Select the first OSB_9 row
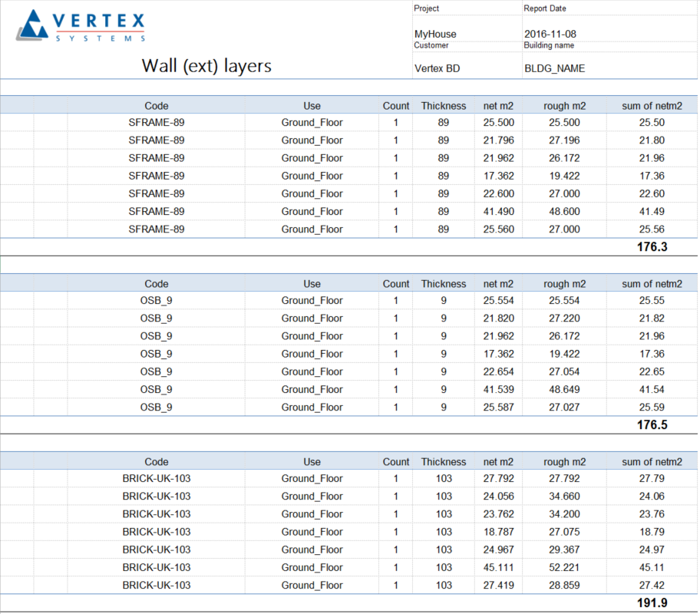Viewport: 700px width, 614px height. pyautogui.click(x=157, y=300)
